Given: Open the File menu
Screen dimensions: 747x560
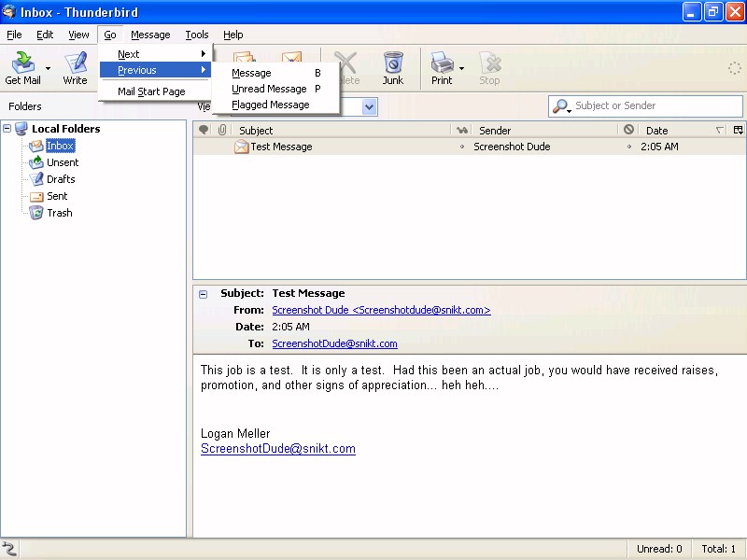Looking at the screenshot, I should (x=14, y=35).
